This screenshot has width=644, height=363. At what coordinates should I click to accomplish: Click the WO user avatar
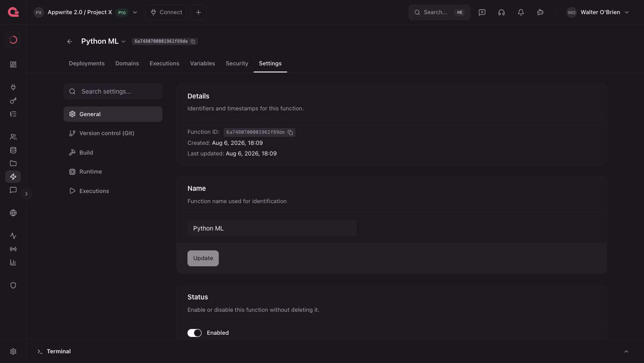572,12
